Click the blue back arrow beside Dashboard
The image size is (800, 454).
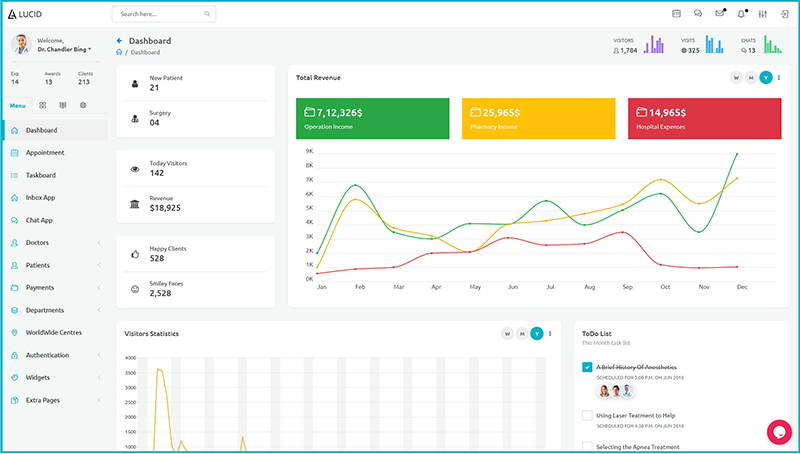[119, 41]
